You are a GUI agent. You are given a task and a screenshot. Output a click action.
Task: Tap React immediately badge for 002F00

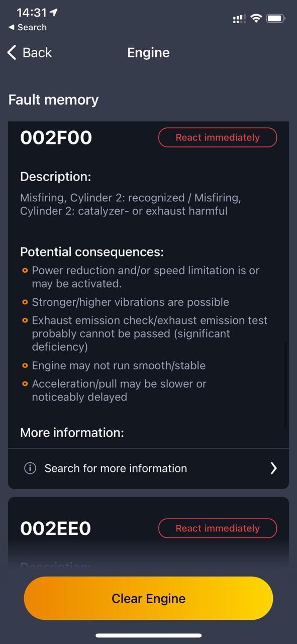(x=218, y=137)
